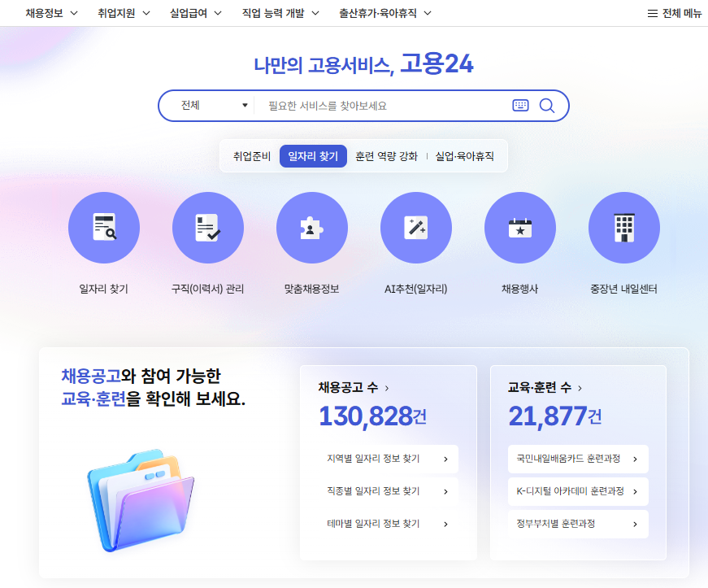The image size is (708, 588).
Task: Open the 교육·훈련 수 heading link
Action: 545,387
